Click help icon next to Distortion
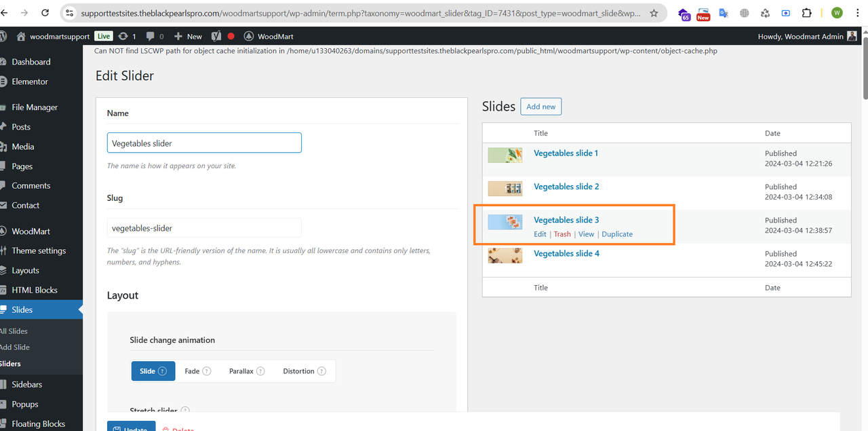 [321, 371]
